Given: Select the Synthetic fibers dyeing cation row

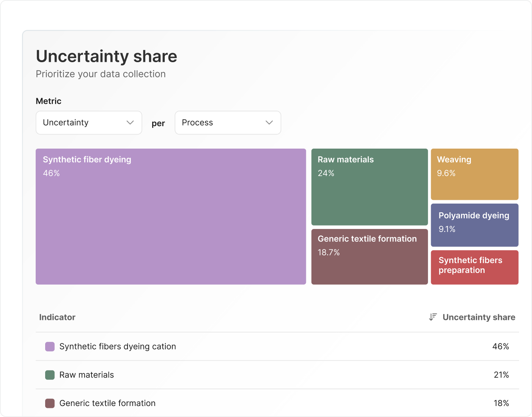Looking at the screenshot, I should 117,346.
